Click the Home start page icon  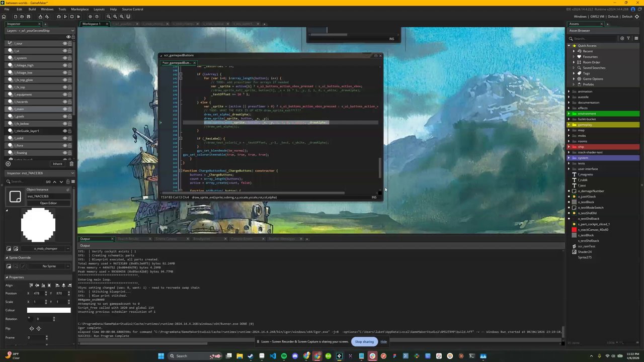[x=4, y=17]
